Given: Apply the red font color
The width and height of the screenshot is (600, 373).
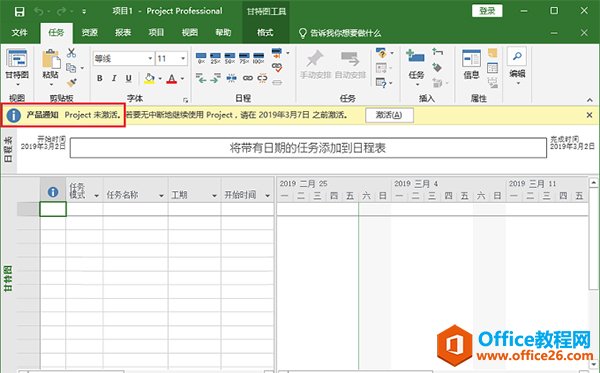Looking at the screenshot, I should click(172, 78).
